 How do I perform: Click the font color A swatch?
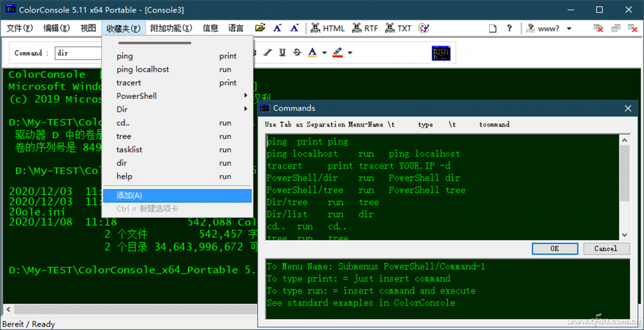click(312, 53)
